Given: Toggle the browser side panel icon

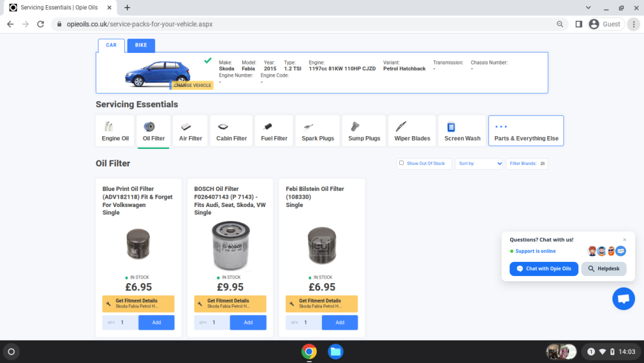Looking at the screenshot, I should [x=579, y=25].
